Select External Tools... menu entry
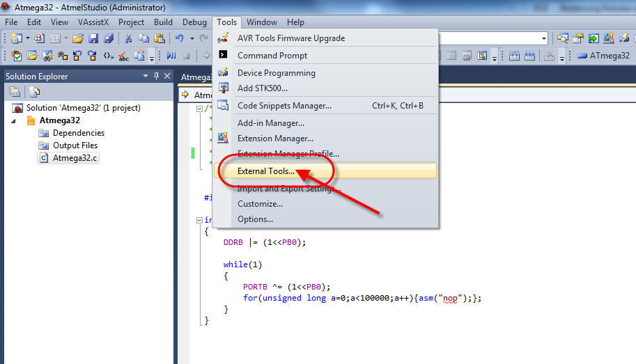636x364 pixels. (325, 171)
